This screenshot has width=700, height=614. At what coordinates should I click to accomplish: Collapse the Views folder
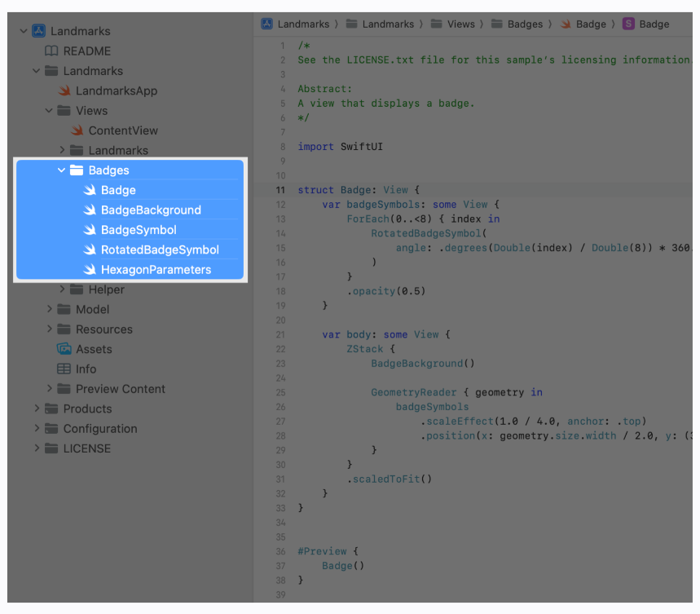(x=49, y=110)
